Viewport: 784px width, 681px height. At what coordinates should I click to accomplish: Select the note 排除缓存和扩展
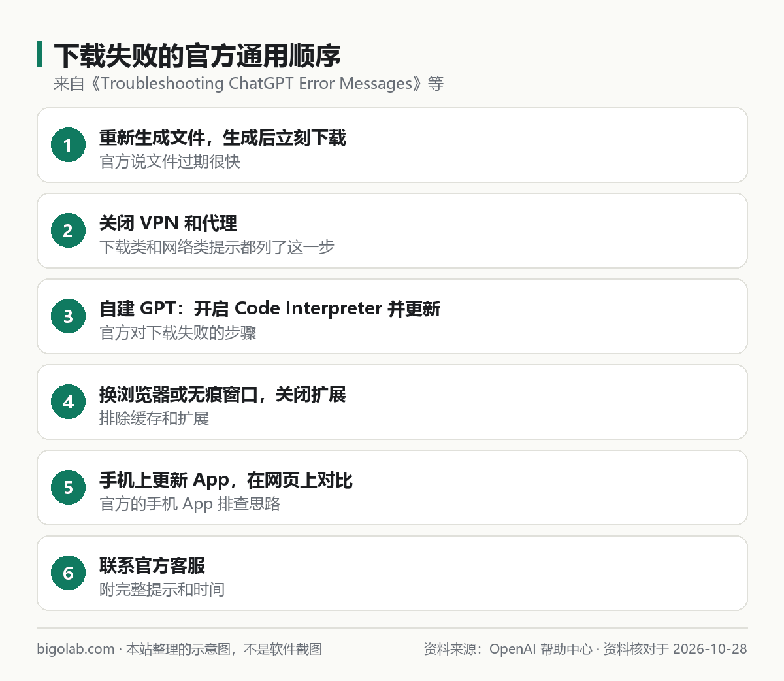click(154, 418)
